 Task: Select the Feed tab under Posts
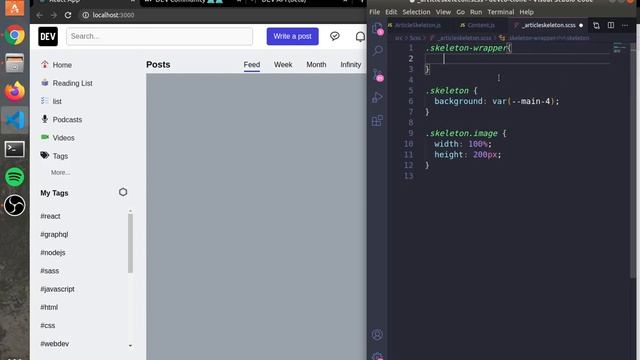coord(252,65)
